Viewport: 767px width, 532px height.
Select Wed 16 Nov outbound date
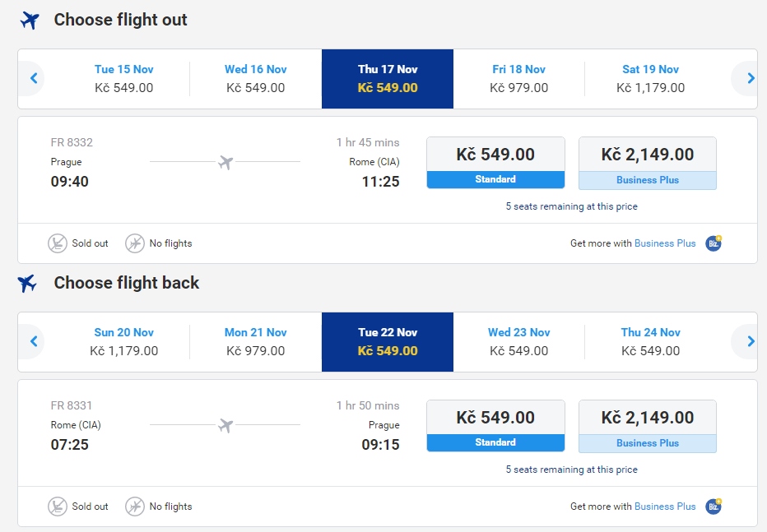coord(255,79)
